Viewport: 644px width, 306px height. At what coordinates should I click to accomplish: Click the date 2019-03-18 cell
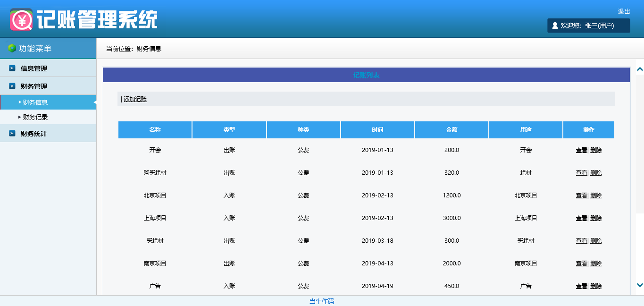(377, 241)
